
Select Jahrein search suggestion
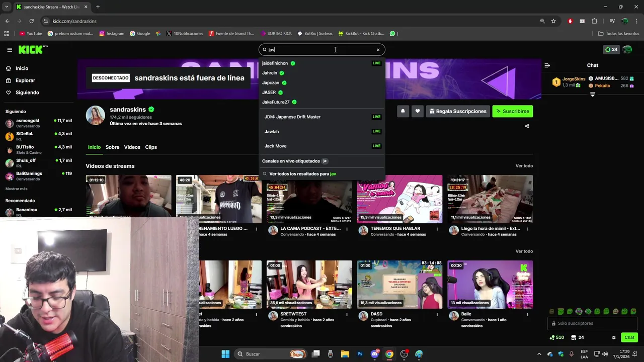pos(322,73)
